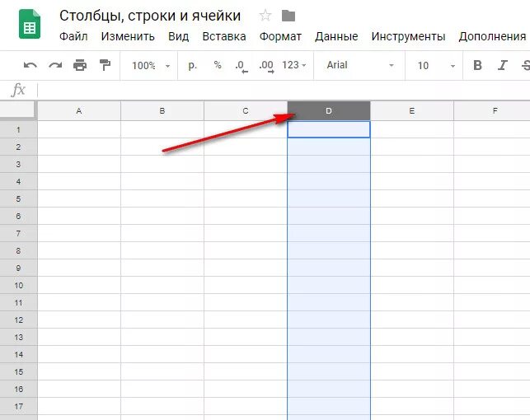
Task: Select row 7 header
Action: (x=18, y=233)
